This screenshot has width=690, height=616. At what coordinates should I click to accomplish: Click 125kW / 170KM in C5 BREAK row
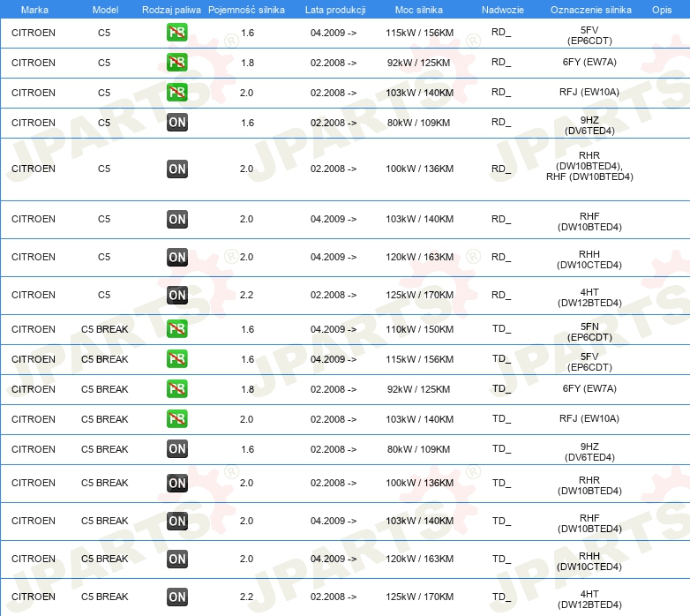[x=419, y=597]
